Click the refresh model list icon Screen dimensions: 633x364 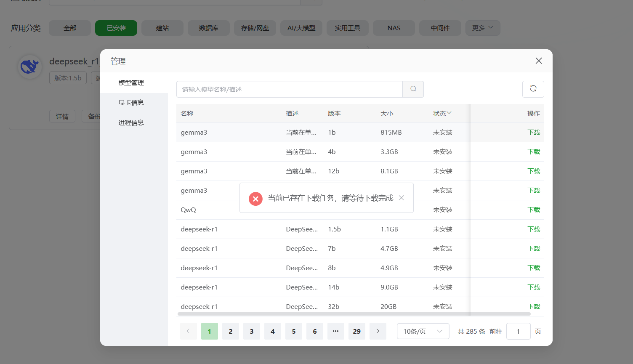(x=533, y=89)
